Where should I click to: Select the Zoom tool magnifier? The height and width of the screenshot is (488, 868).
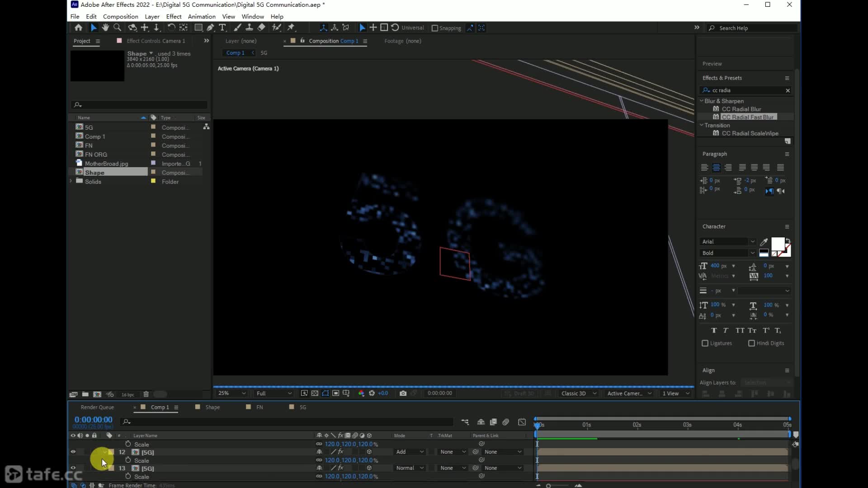tap(117, 28)
